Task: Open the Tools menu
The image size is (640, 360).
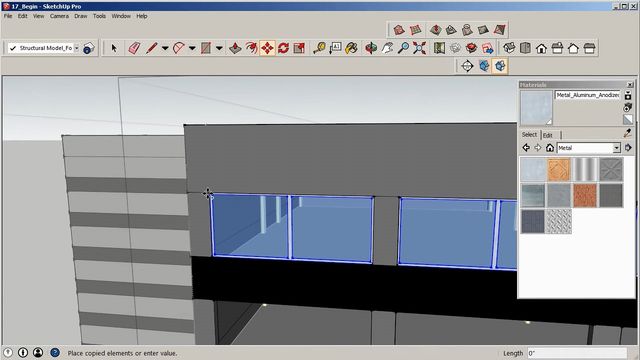Action: [99, 16]
